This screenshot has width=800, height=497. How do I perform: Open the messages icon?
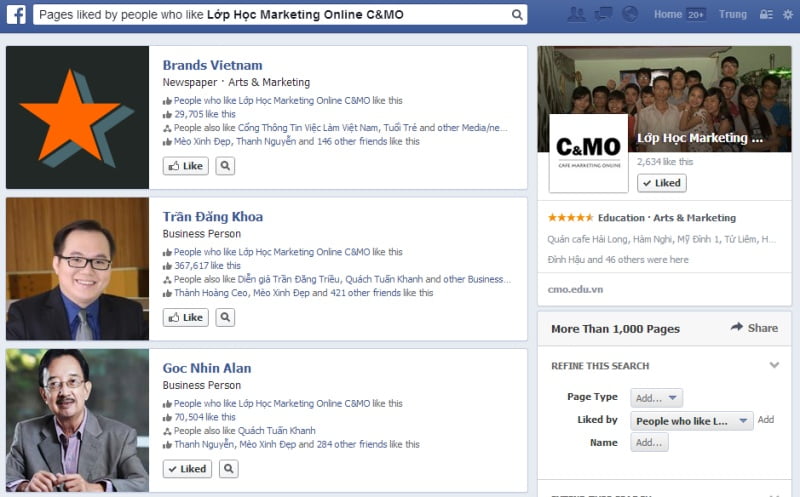[x=603, y=14]
